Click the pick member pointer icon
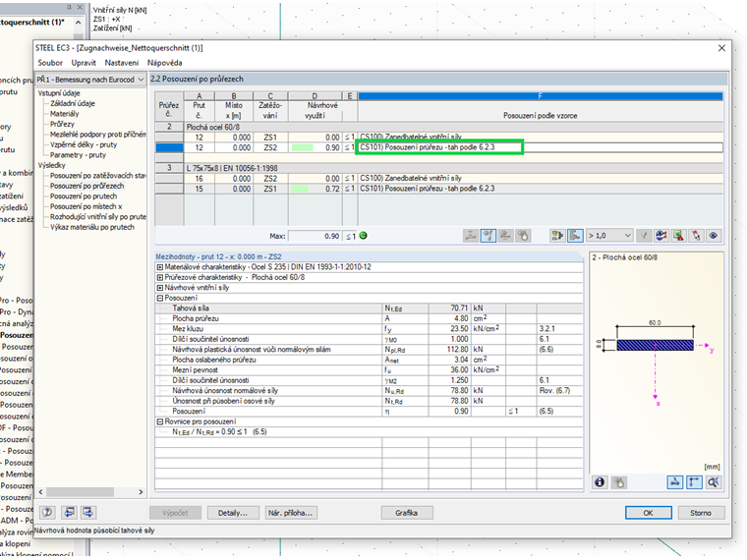747x560 pixels. (696, 236)
